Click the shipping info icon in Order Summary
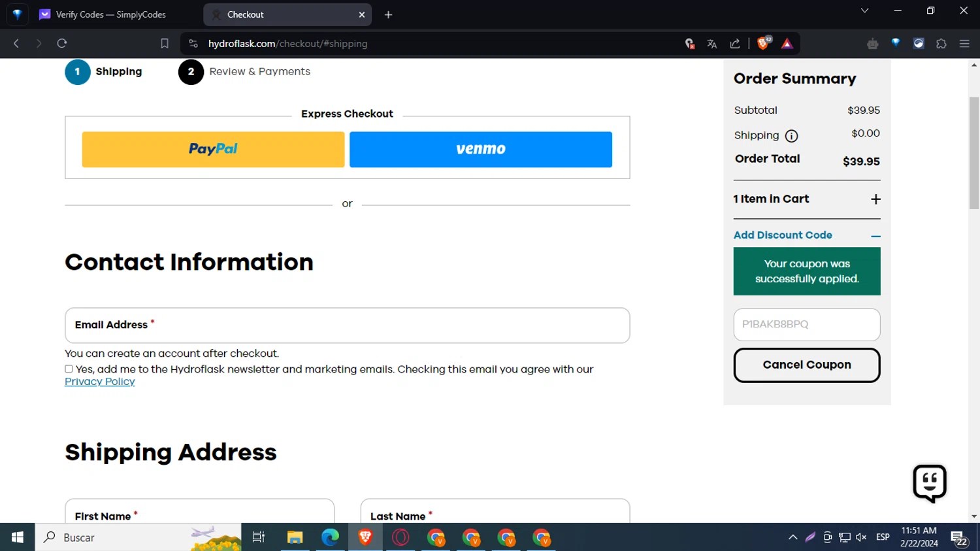Viewport: 980px width, 551px height. 791,136
